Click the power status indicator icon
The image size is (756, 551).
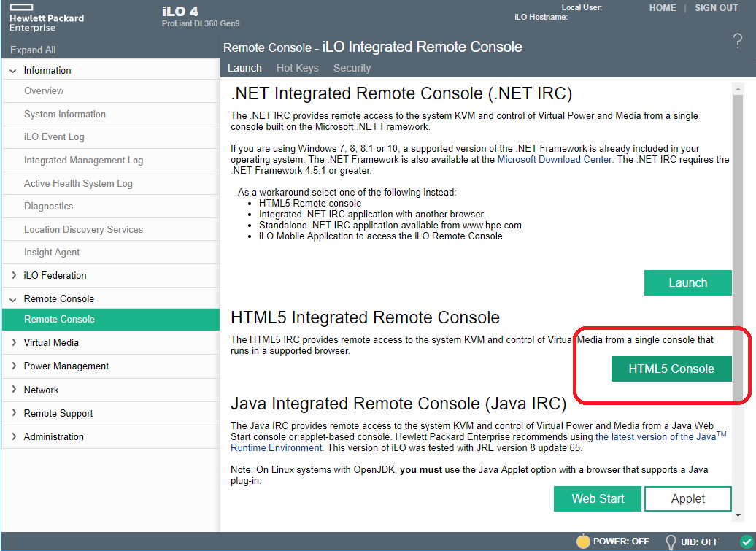pos(583,542)
